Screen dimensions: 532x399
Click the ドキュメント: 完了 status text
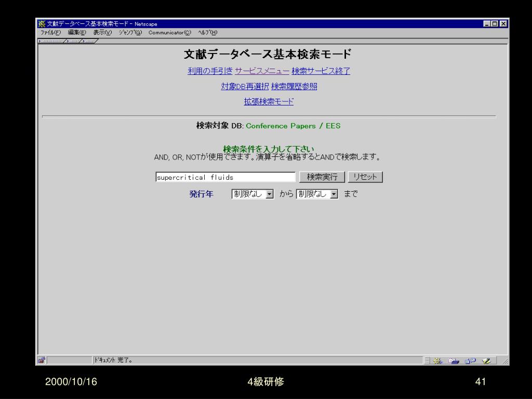click(x=113, y=361)
